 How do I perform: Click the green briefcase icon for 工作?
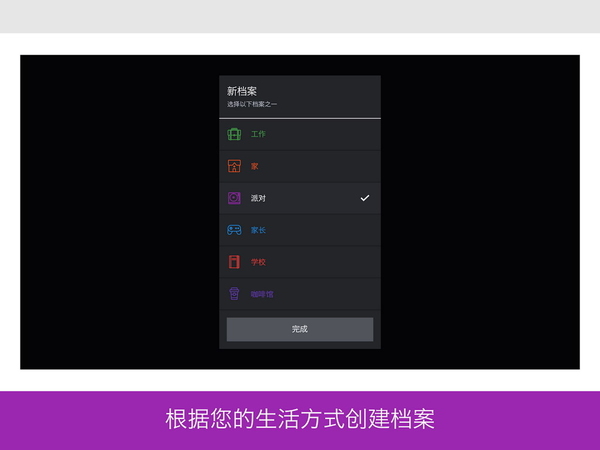(234, 134)
